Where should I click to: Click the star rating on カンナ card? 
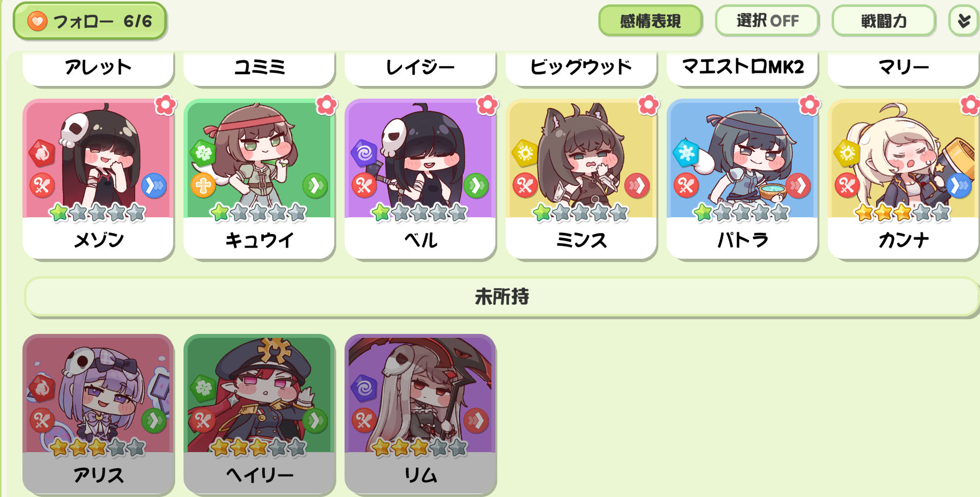tap(902, 213)
